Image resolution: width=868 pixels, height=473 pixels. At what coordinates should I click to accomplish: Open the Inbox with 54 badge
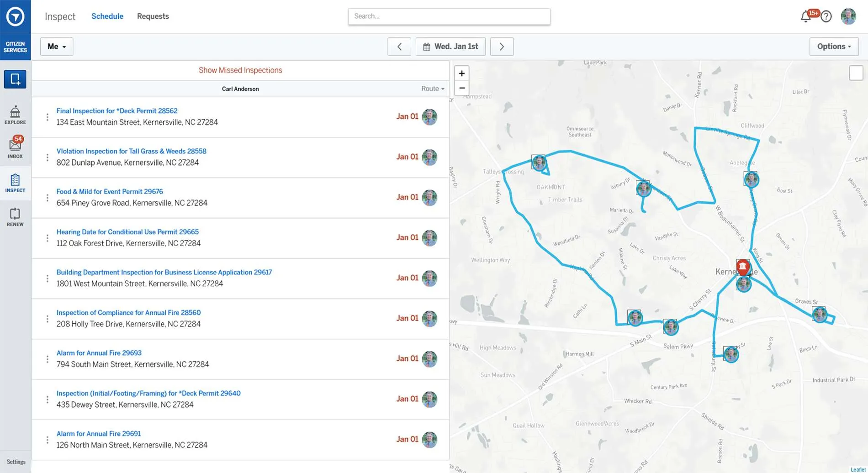tap(15, 147)
